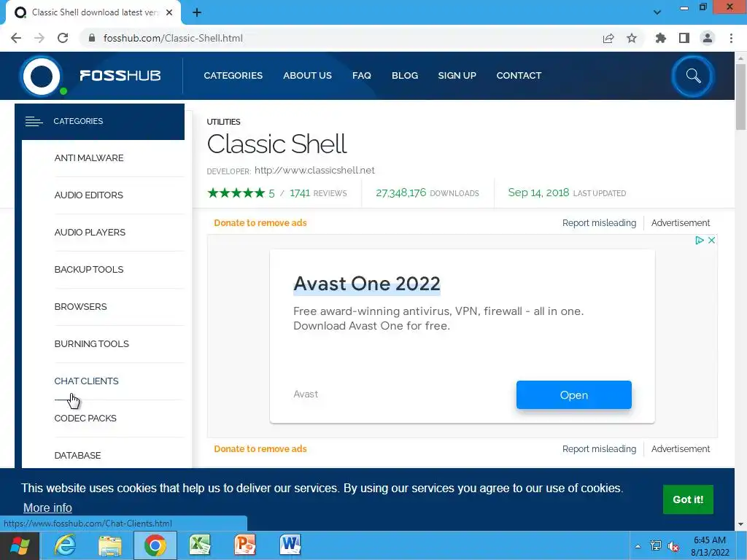Image resolution: width=747 pixels, height=560 pixels.
Task: Click the Share this page icon
Action: (x=608, y=38)
